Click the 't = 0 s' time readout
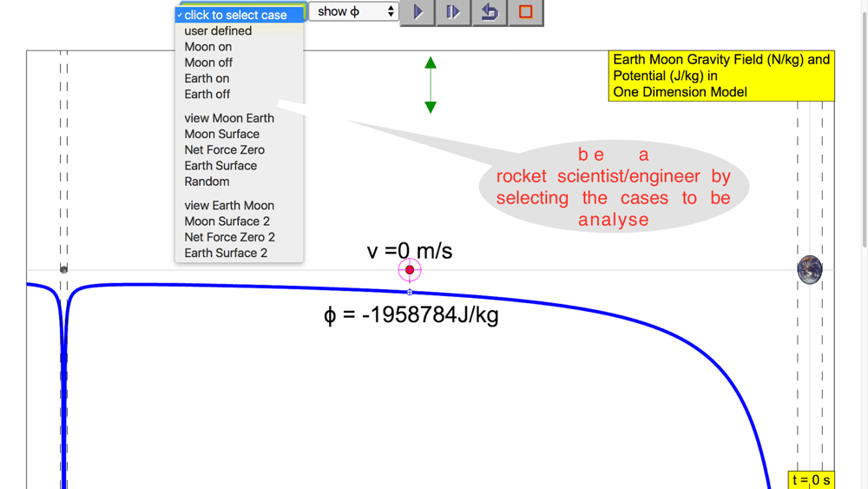Screen dimensions: 868x489 811,480
